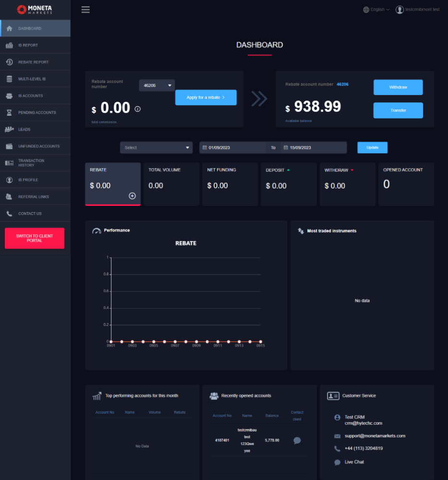Click the hamburger menu icon
The width and height of the screenshot is (448, 480).
tap(85, 10)
